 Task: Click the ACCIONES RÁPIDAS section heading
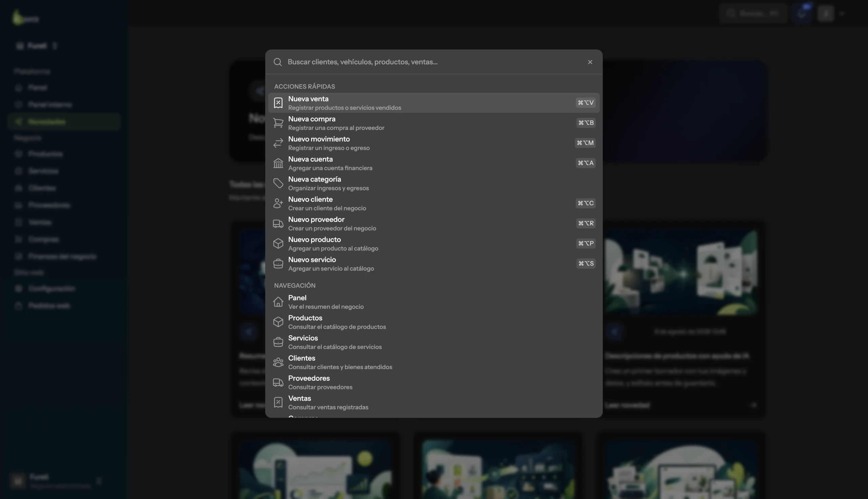pyautogui.click(x=304, y=87)
